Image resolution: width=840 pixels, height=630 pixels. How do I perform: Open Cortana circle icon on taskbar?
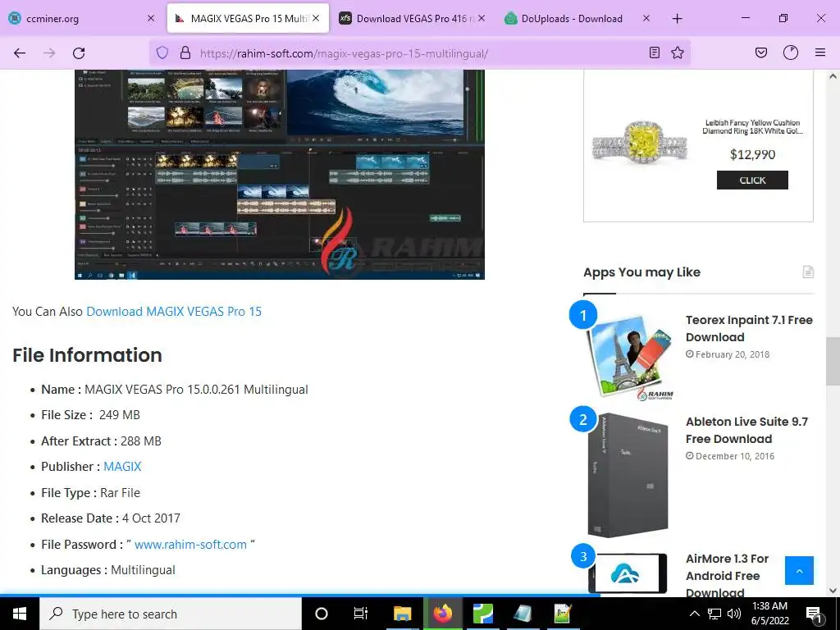pos(322,614)
